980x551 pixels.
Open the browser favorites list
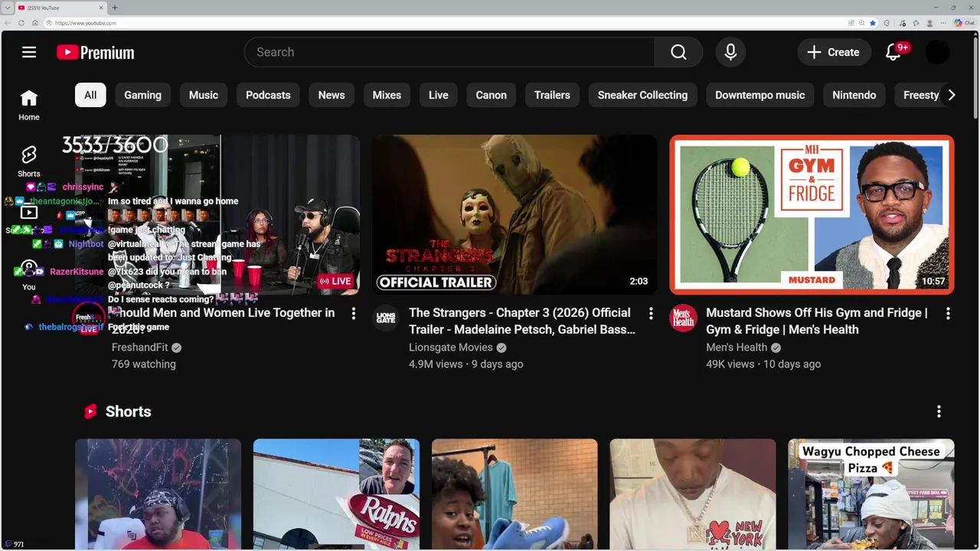916,23
